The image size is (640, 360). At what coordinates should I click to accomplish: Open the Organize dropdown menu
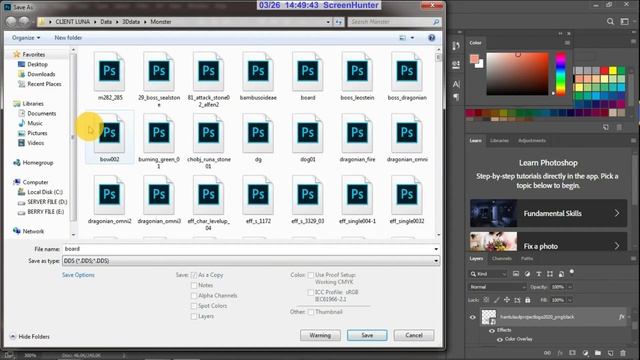[26, 38]
